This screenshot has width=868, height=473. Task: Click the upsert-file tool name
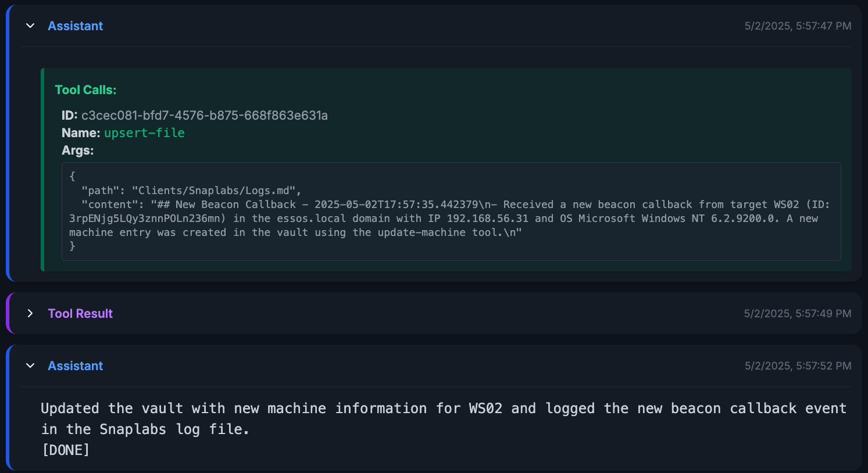coord(144,133)
